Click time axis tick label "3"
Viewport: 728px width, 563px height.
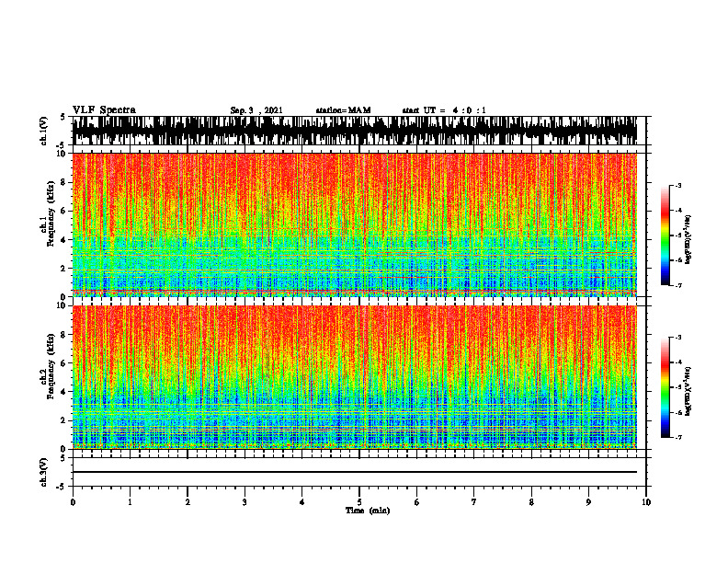[x=245, y=502]
